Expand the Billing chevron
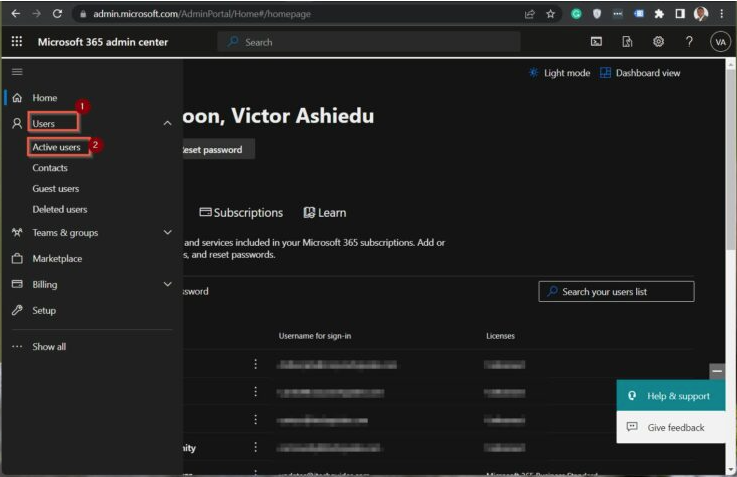Viewport: 737px width, 477px height. (x=167, y=284)
